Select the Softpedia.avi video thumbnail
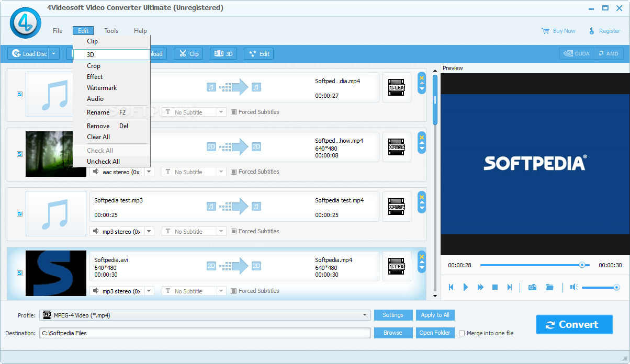The height and width of the screenshot is (364, 630). pyautogui.click(x=56, y=274)
